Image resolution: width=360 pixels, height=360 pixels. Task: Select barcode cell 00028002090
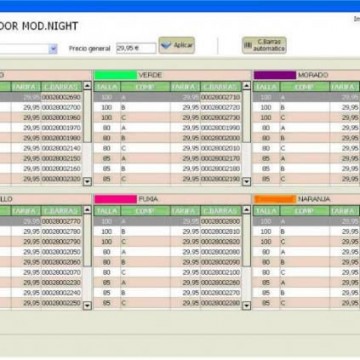(x=221, y=262)
